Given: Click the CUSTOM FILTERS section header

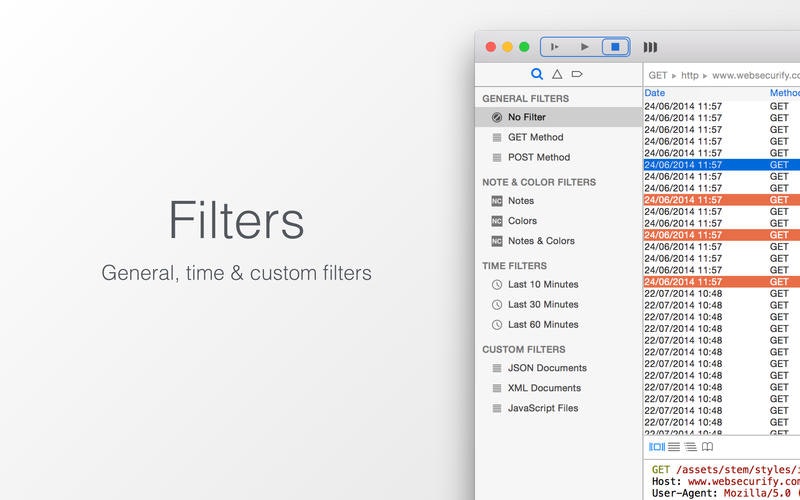Looking at the screenshot, I should click(x=523, y=349).
